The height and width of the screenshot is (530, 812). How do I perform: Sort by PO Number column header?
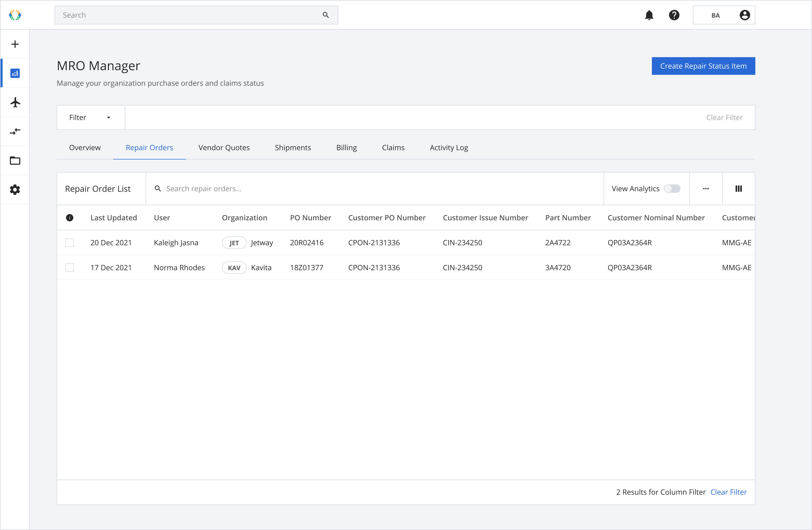(310, 218)
